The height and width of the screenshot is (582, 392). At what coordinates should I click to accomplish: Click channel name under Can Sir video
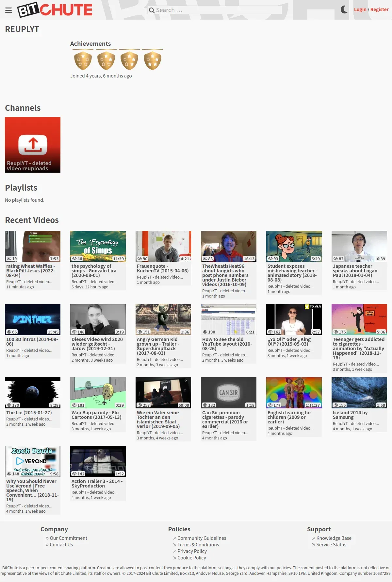tap(225, 433)
